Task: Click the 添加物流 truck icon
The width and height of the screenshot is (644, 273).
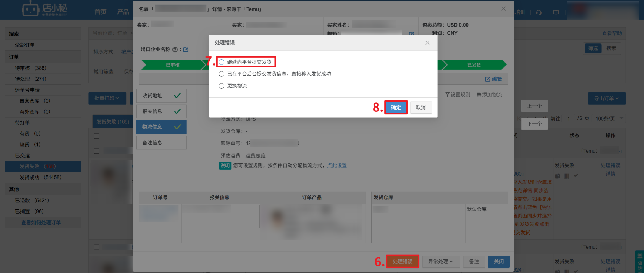Action: (x=479, y=95)
